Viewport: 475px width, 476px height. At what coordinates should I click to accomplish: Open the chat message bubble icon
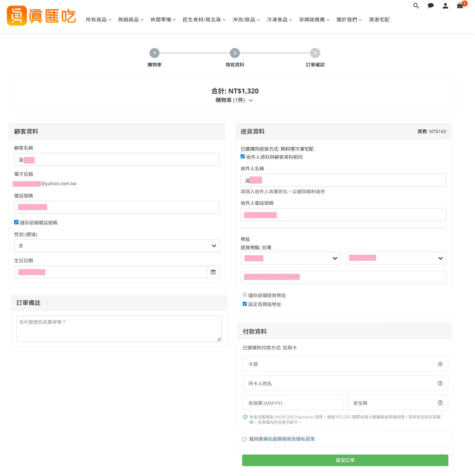430,6
